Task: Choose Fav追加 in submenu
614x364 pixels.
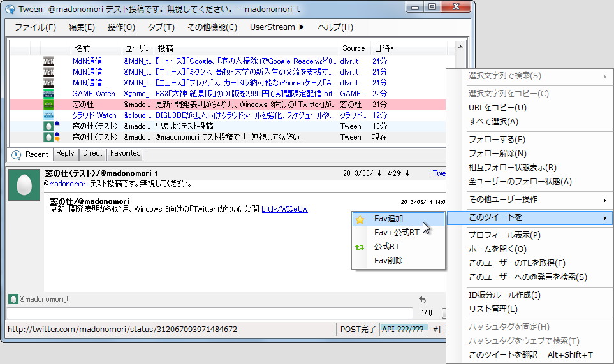Action: click(x=398, y=219)
